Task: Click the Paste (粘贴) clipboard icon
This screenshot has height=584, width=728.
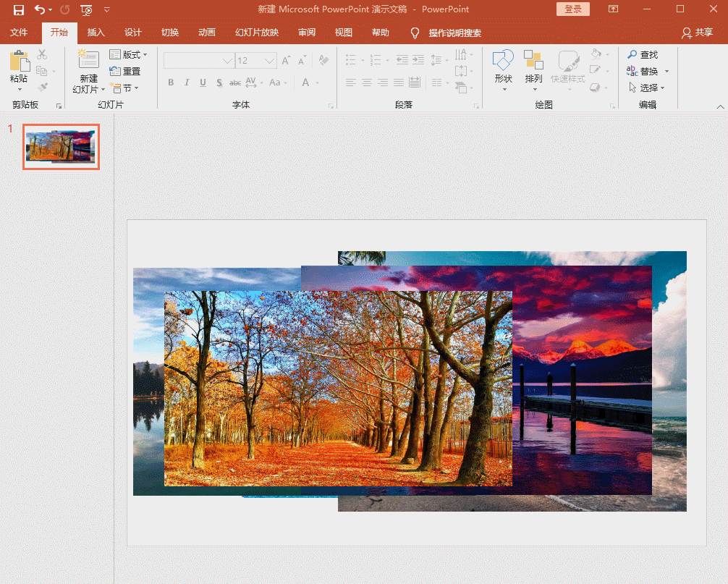Action: (x=19, y=62)
